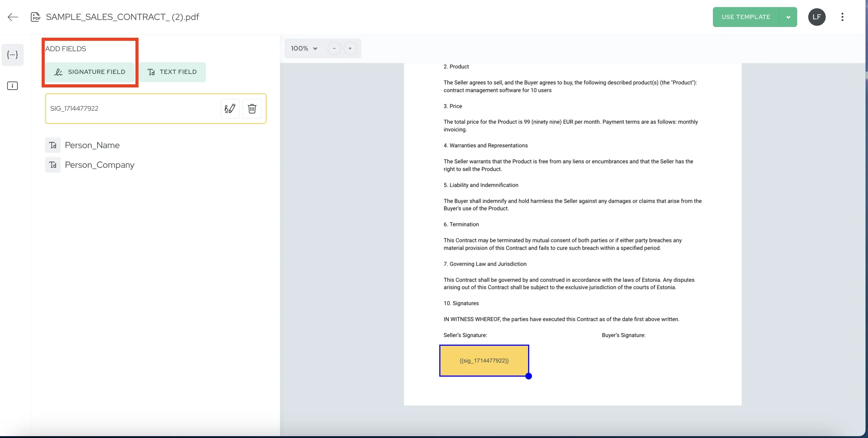Click the back arrow icon
The image size is (868, 438).
13,17
